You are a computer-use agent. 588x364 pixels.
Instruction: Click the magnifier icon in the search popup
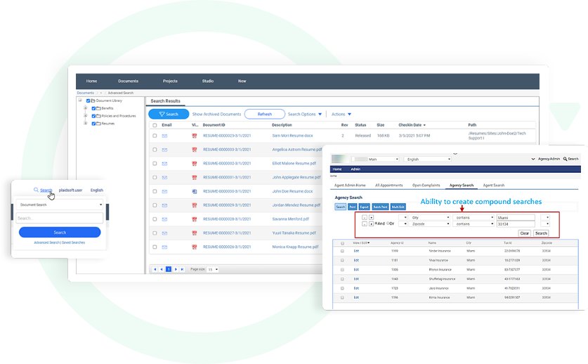pyautogui.click(x=36, y=190)
